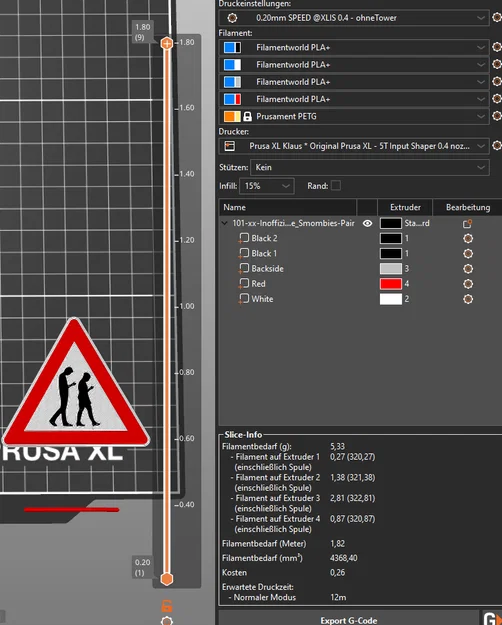Click part type icon next to Backside
This screenshot has width=502, height=625.
(243, 269)
